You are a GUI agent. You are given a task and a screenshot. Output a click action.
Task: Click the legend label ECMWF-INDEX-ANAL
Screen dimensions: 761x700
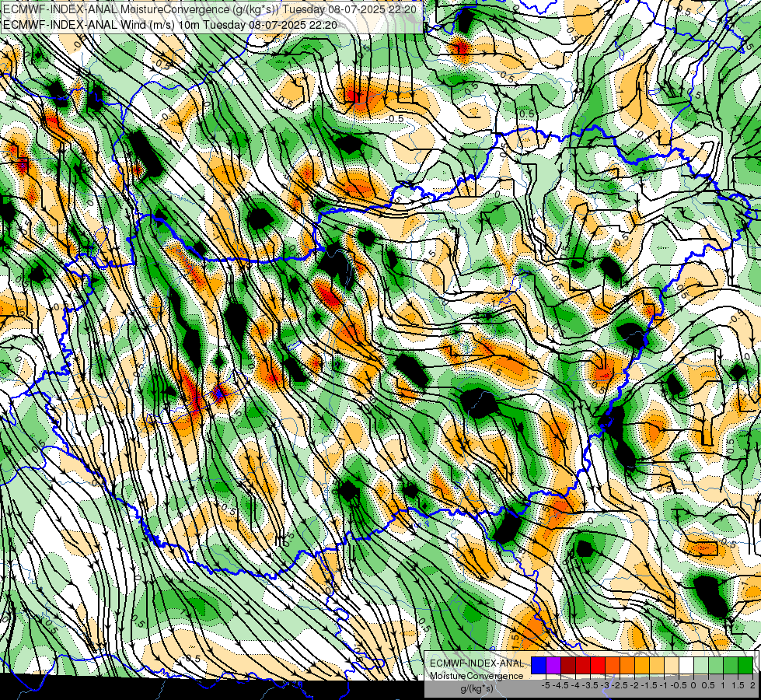click(477, 663)
